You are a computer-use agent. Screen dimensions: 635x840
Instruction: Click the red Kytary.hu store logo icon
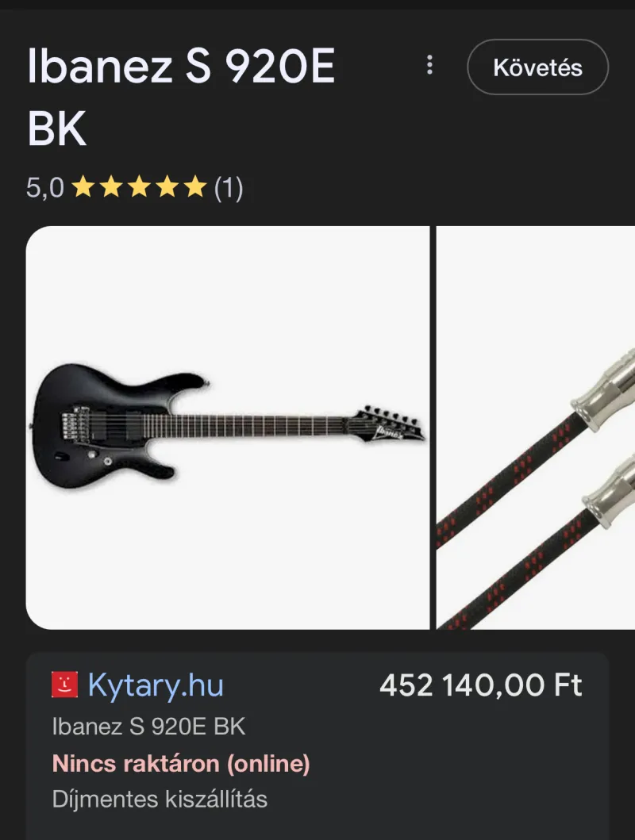pos(65,685)
